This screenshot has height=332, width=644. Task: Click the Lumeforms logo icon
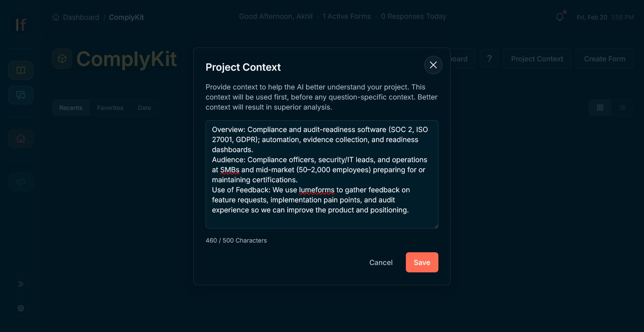[20, 24]
